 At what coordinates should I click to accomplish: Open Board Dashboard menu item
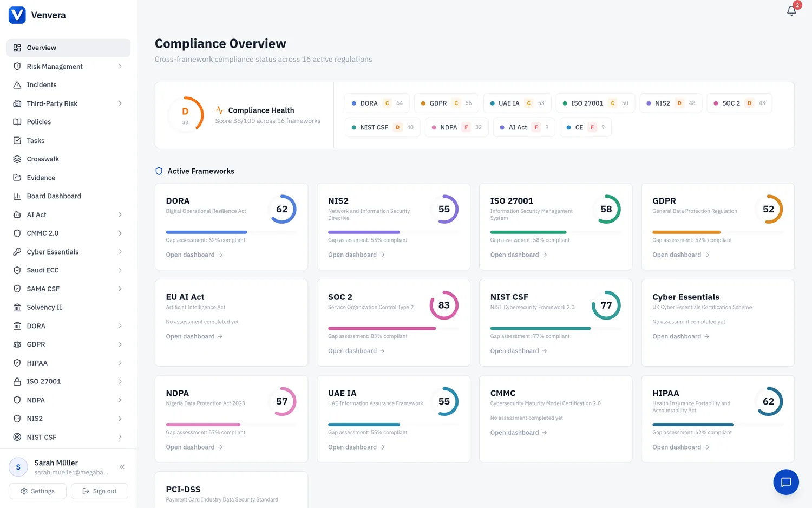click(x=68, y=196)
